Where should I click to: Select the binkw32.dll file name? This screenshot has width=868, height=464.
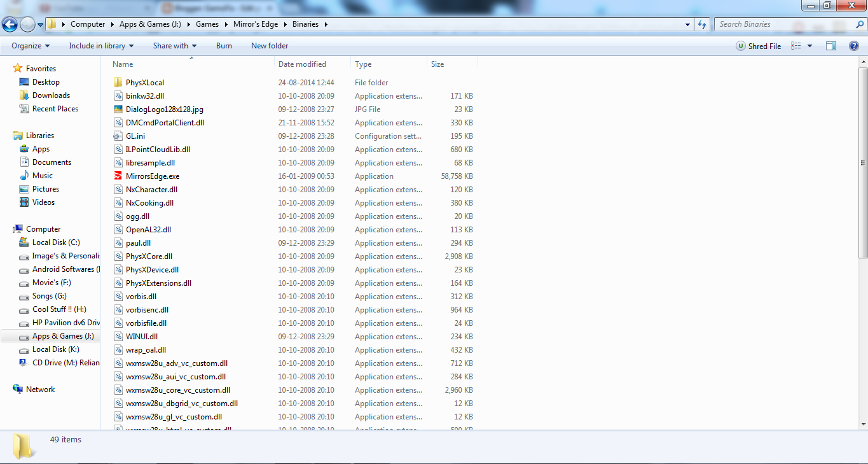[x=145, y=96]
